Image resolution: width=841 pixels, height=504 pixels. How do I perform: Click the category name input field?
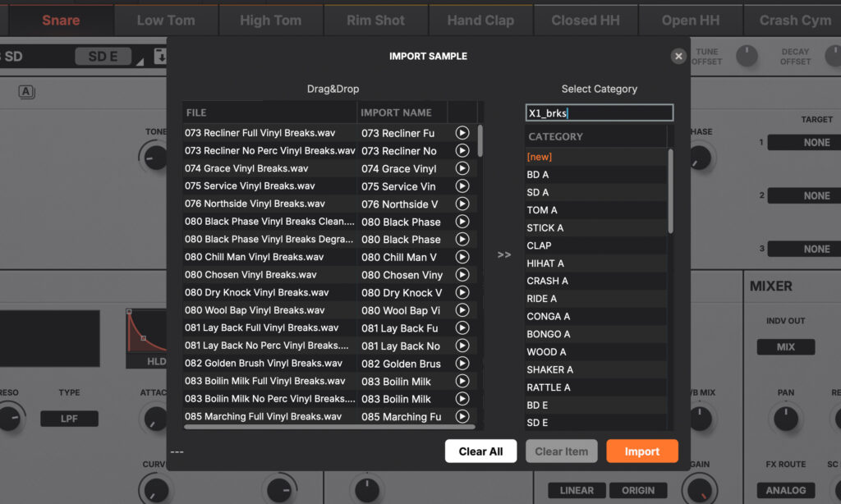599,113
